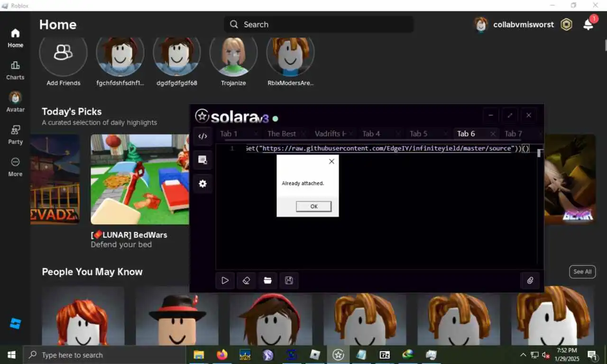Viewport: 607px width, 364px height.
Task: Open 7-Zip from the taskbar
Action: [385, 355]
